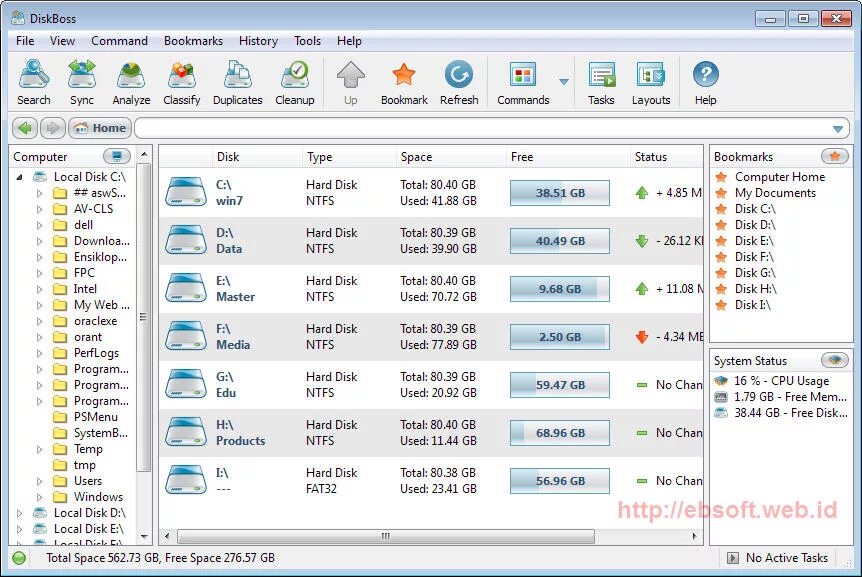The width and height of the screenshot is (862, 577).
Task: Open the Command menu
Action: [119, 41]
